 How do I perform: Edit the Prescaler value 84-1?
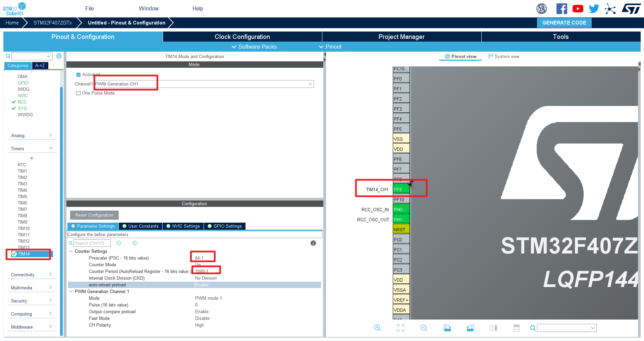[200, 258]
